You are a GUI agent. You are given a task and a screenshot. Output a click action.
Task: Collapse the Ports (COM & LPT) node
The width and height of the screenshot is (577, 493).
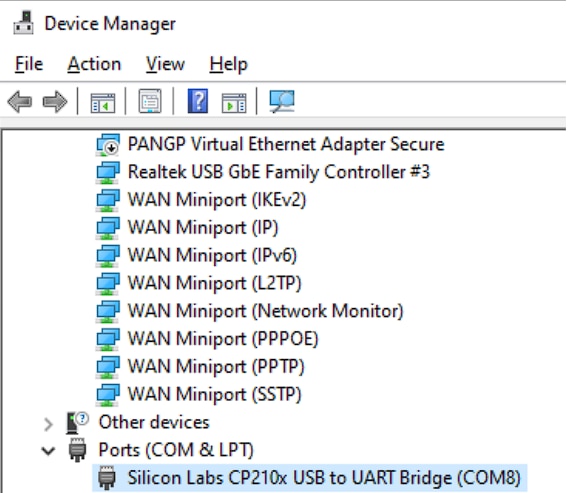[48, 450]
